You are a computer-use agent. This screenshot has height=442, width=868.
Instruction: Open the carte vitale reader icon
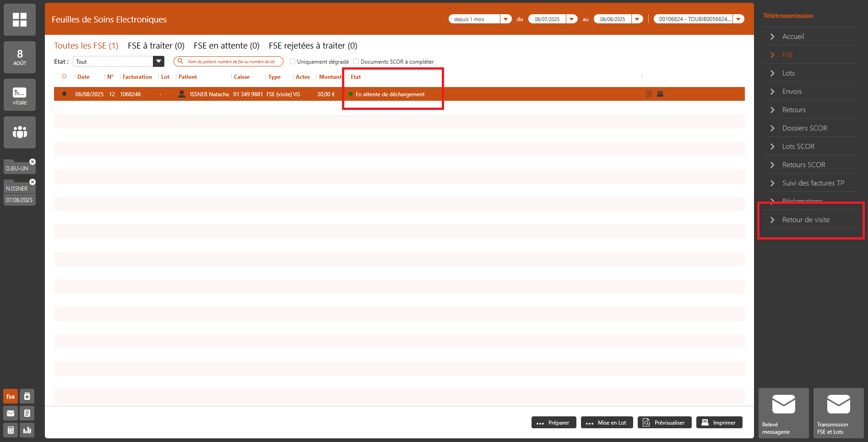19,95
